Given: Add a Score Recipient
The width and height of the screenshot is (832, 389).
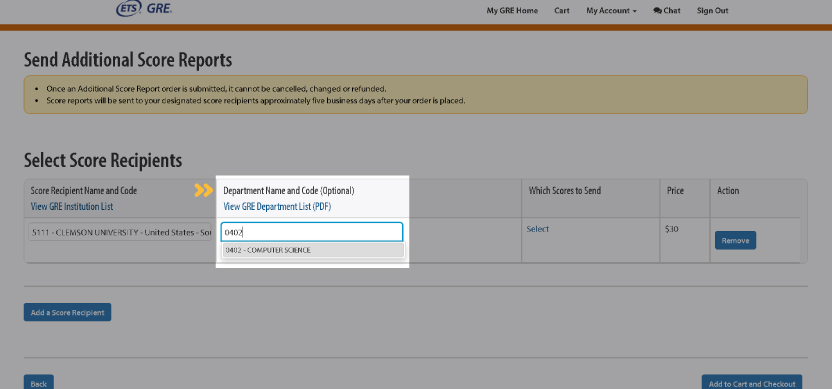Looking at the screenshot, I should (x=67, y=313).
